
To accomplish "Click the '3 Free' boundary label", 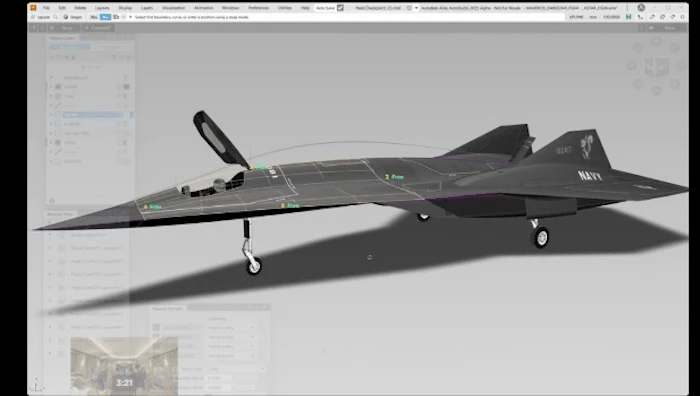I will pyautogui.click(x=290, y=206).
